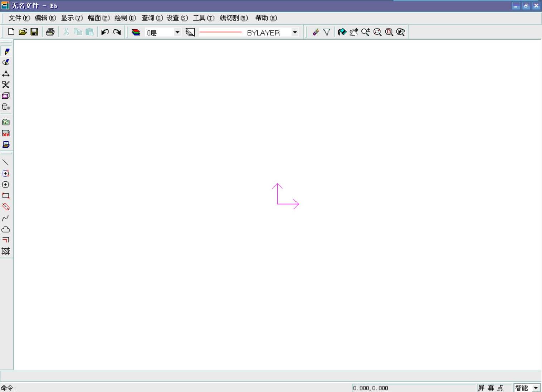Select the basic curve pencil tool
The image size is (542, 392).
pyautogui.click(x=6, y=52)
